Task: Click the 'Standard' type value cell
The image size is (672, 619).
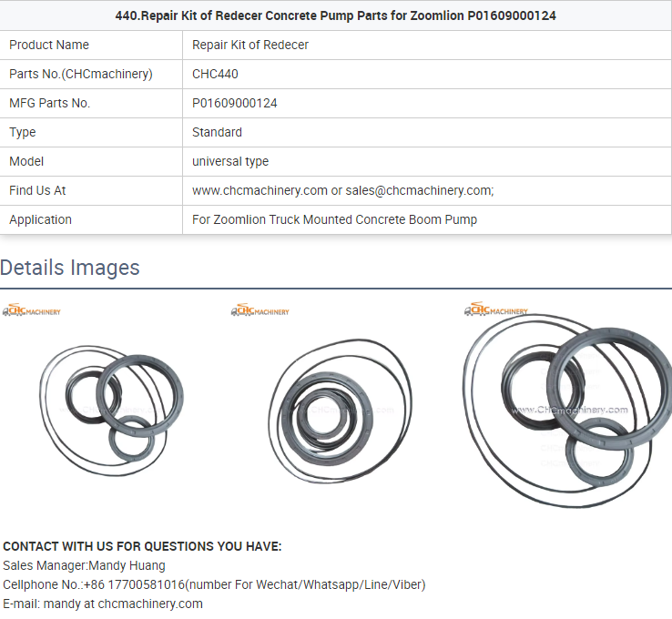Action: [x=217, y=132]
